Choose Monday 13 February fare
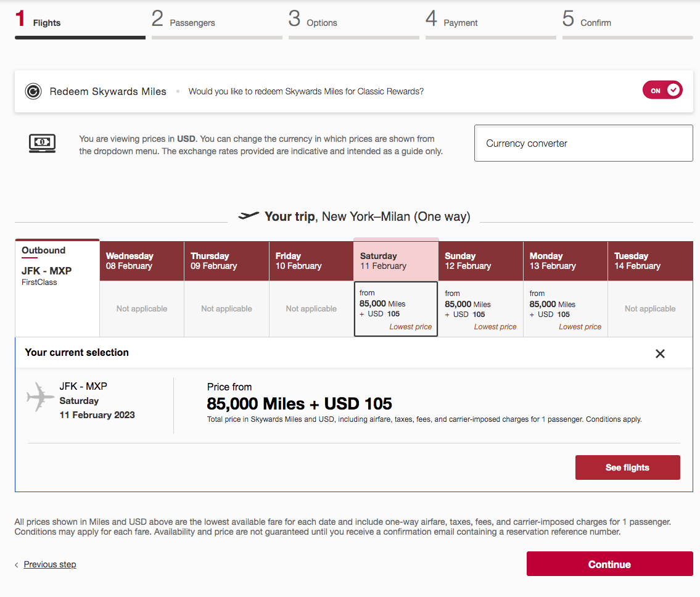This screenshot has width=700, height=597. pos(565,309)
